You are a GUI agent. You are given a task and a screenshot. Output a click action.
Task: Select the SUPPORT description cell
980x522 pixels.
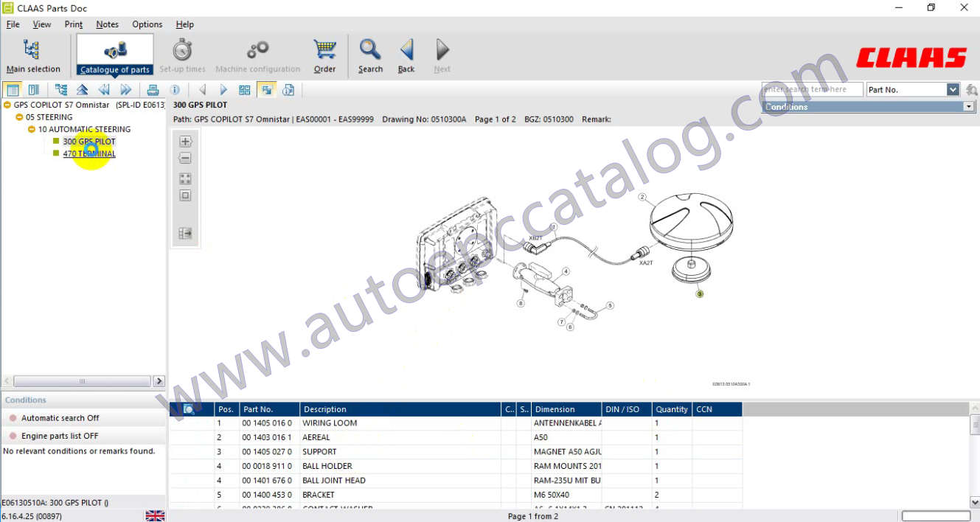pyautogui.click(x=400, y=452)
